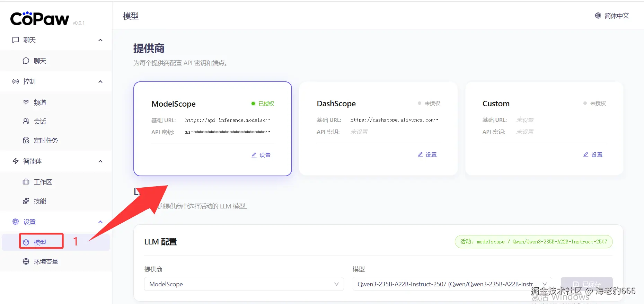Open the 技能 page
Image resolution: width=644 pixels, height=304 pixels.
pyautogui.click(x=56, y=201)
